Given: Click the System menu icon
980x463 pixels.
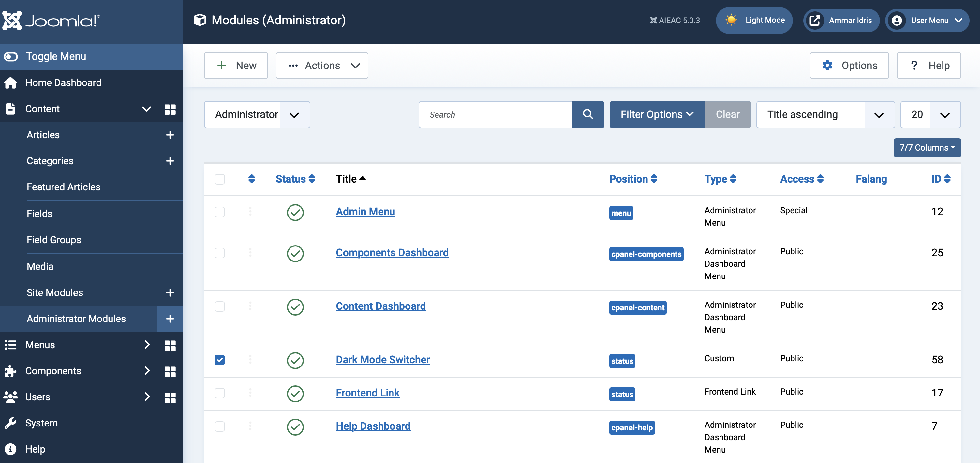Looking at the screenshot, I should 11,423.
